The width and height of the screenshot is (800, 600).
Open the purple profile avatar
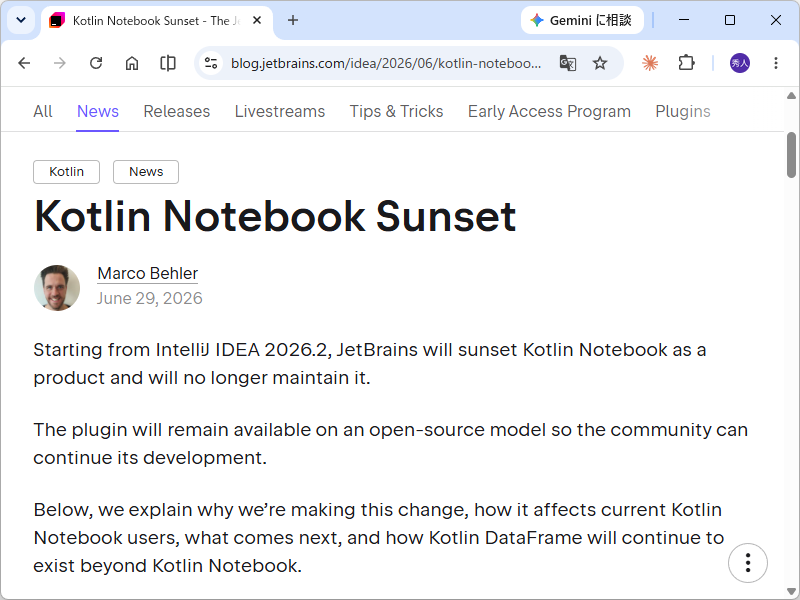740,63
